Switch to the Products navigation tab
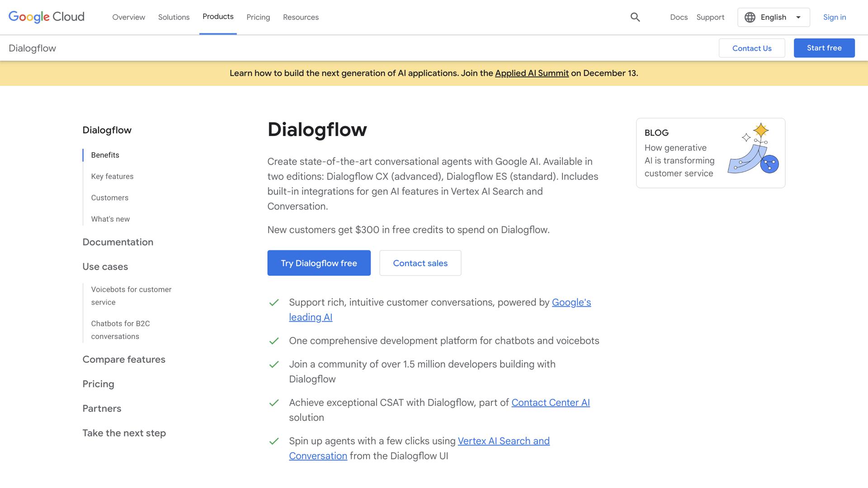Viewport: 868px width, 488px height. click(x=218, y=17)
